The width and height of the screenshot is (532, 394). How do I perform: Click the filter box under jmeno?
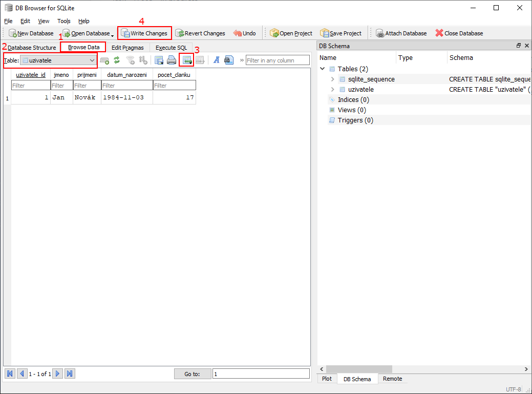point(62,86)
